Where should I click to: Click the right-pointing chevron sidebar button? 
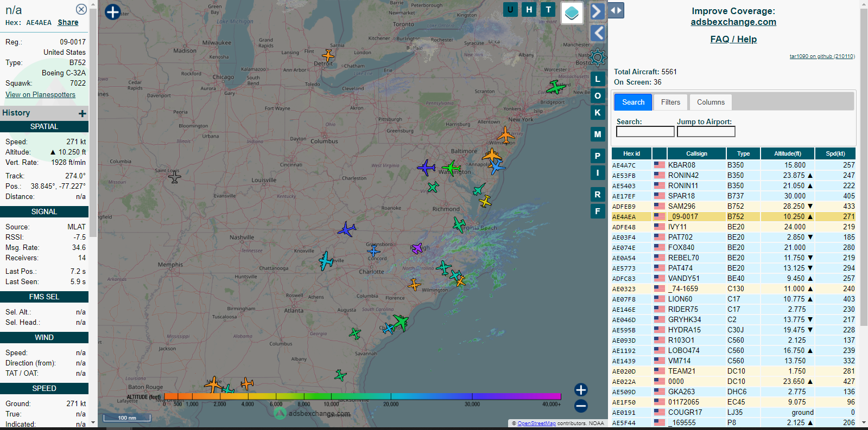(597, 11)
